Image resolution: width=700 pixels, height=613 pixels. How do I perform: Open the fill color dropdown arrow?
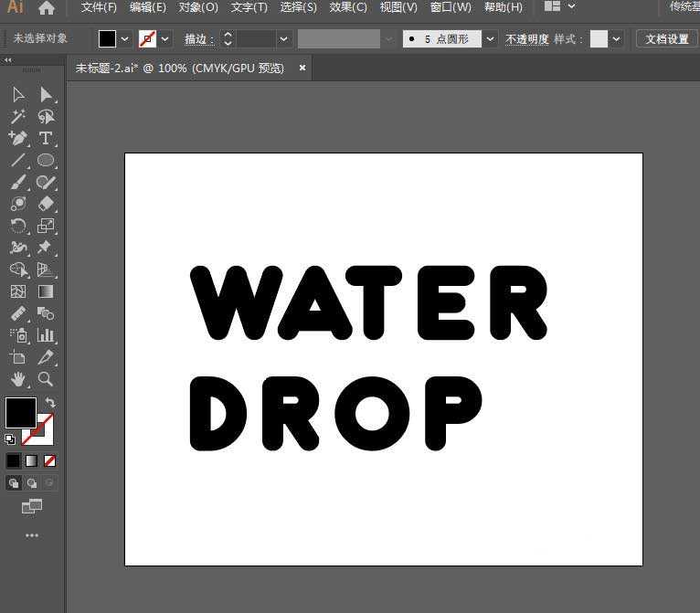124,39
